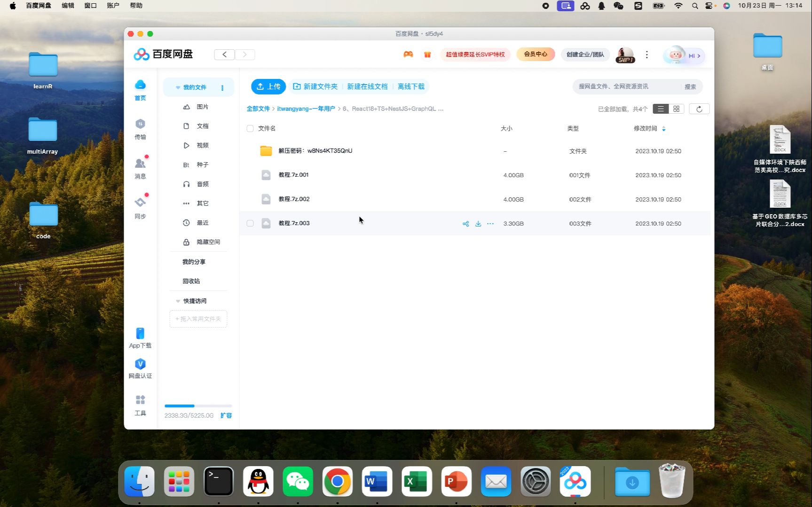Open the three-dot header menu
This screenshot has height=507, width=812.
click(x=647, y=55)
